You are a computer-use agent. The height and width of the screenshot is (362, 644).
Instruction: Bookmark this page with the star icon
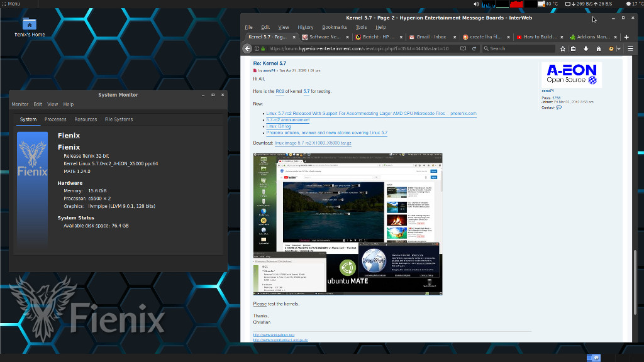coord(563,48)
